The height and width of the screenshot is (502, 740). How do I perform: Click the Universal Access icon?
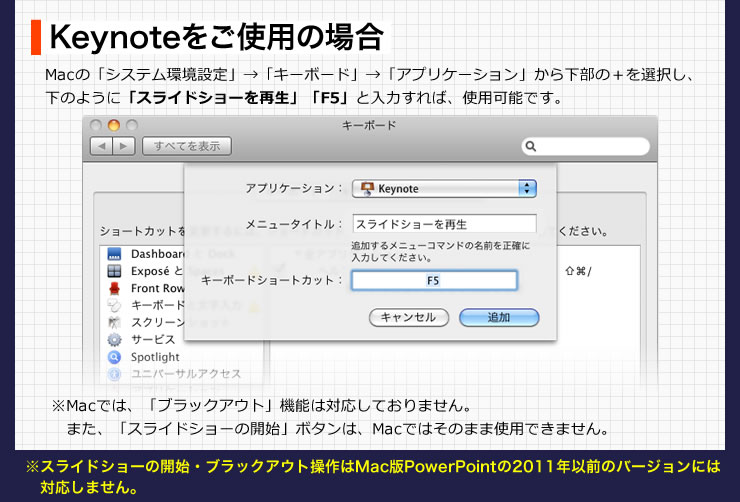tap(114, 374)
